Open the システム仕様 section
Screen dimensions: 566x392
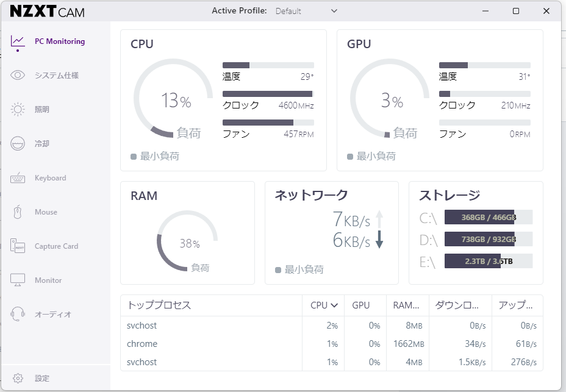pos(56,75)
